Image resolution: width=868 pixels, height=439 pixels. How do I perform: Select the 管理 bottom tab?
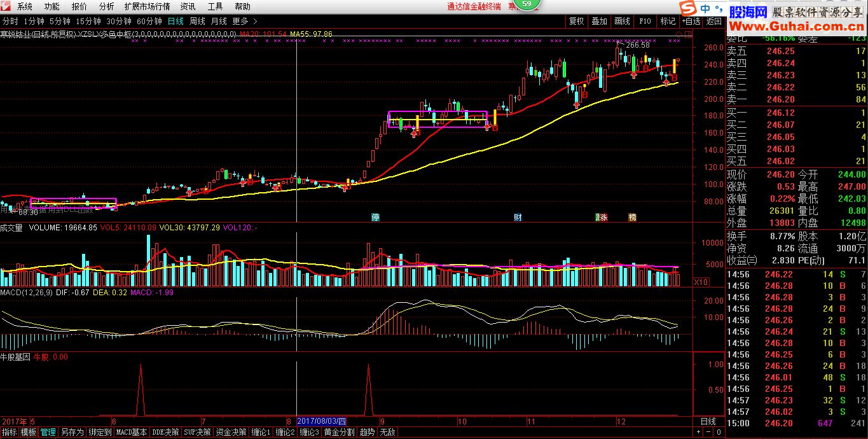[x=48, y=432]
